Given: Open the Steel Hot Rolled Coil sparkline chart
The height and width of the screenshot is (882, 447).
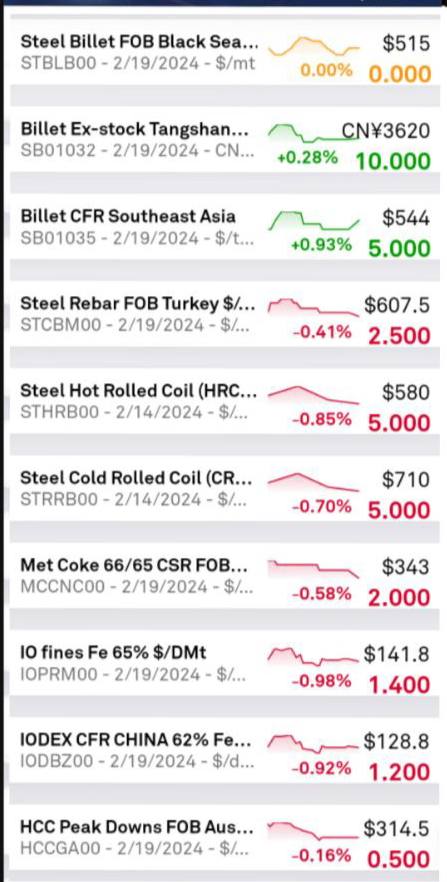Looking at the screenshot, I should (x=314, y=394).
